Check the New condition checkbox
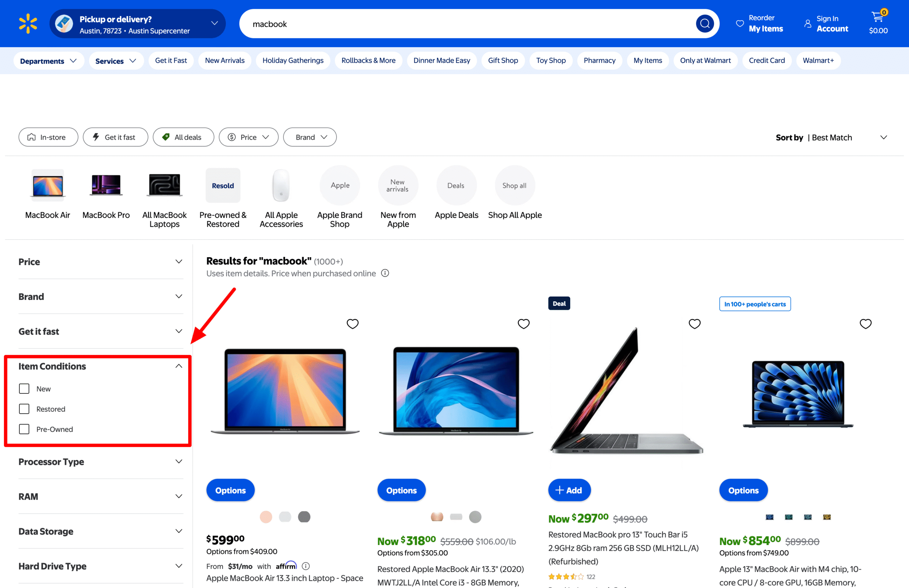 24,389
